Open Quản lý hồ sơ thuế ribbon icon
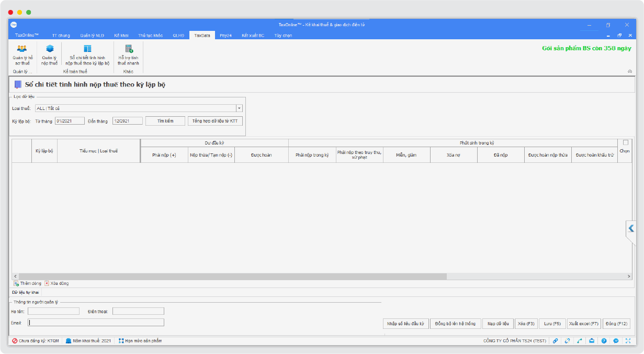 tap(22, 49)
